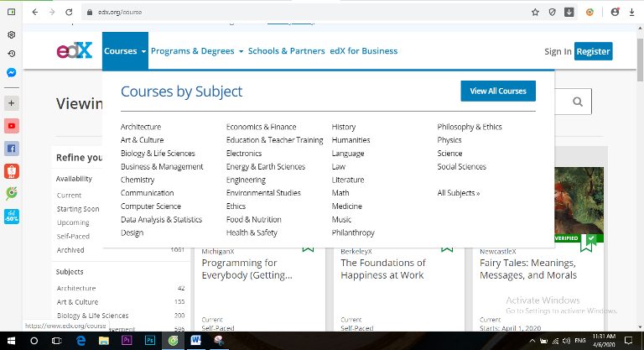Expand Programs & Degrees menu
The width and height of the screenshot is (644, 350).
197,51
